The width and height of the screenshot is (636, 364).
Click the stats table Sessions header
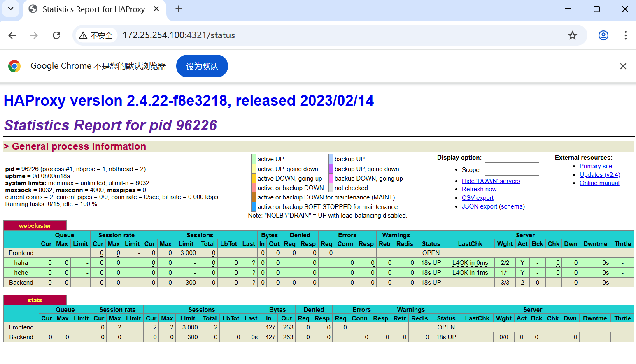pyautogui.click(x=202, y=310)
